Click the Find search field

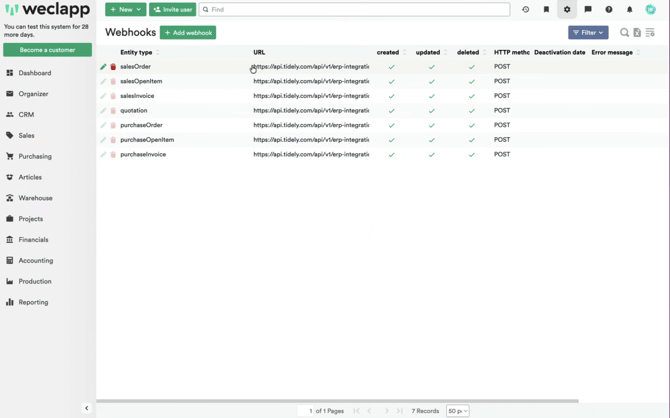355,10
